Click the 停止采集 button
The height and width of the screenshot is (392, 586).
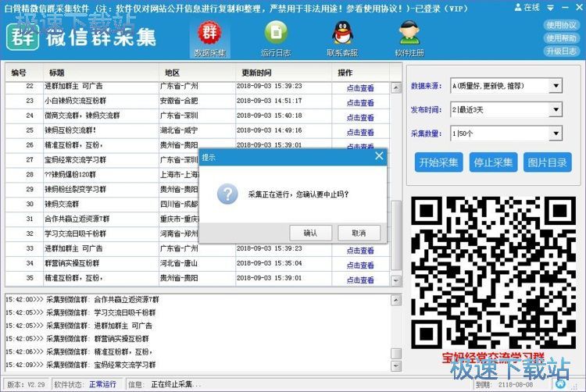point(493,162)
